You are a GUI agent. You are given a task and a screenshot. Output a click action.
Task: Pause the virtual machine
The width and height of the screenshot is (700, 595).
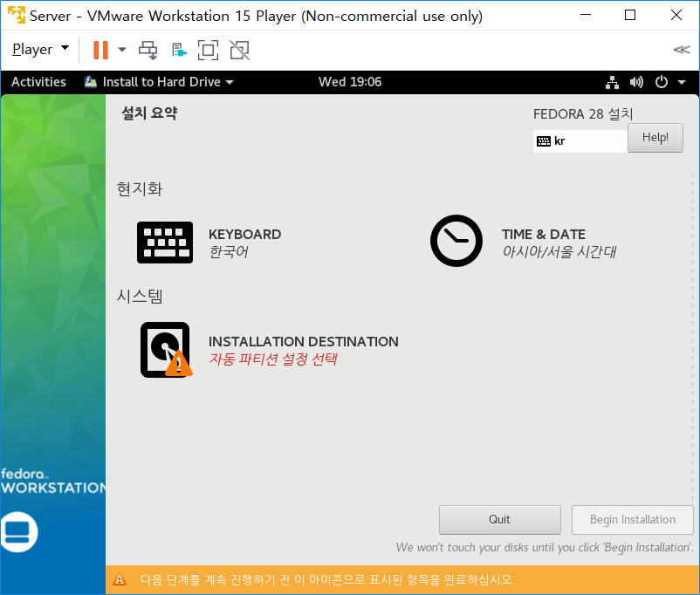point(100,50)
